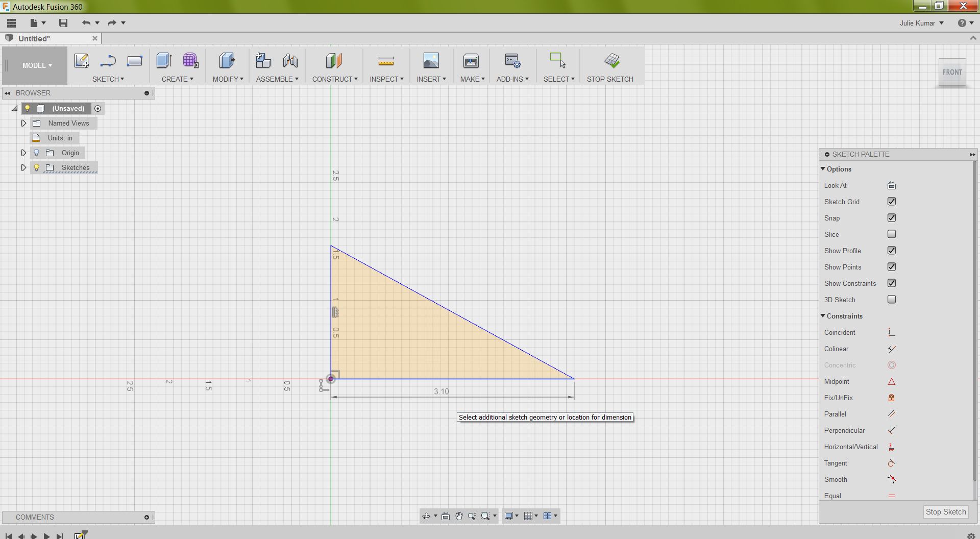Uncheck Show Points in Sketch Palette

point(892,266)
